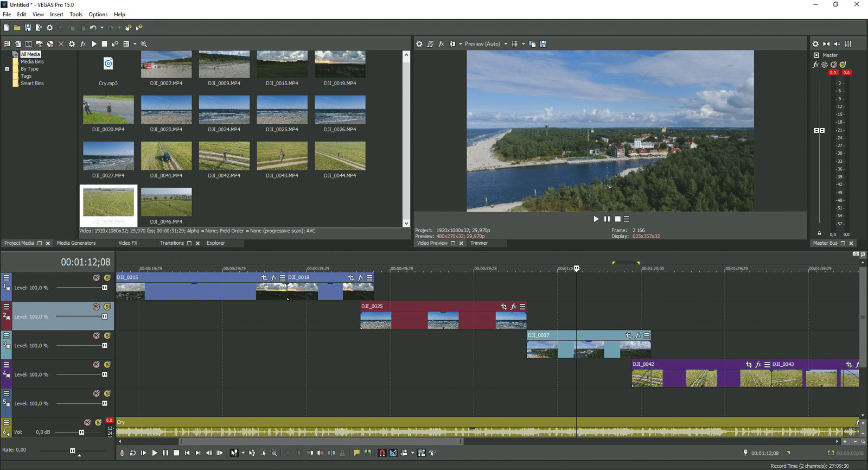Open Video Output FX in preview toolbar
The height and width of the screenshot is (470, 868).
[x=441, y=44]
